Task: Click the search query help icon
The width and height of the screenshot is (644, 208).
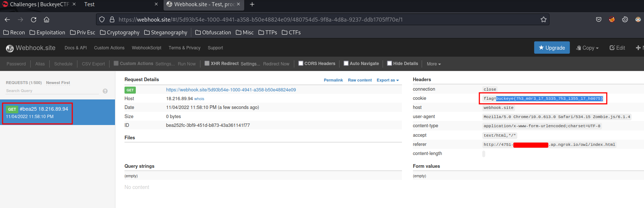Action: point(105,91)
